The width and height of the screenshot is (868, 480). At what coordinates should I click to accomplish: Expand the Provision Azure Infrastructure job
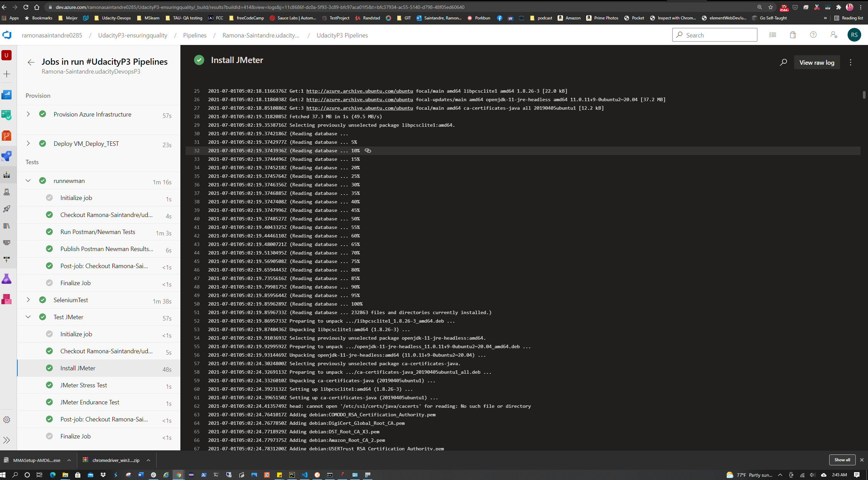pos(27,114)
